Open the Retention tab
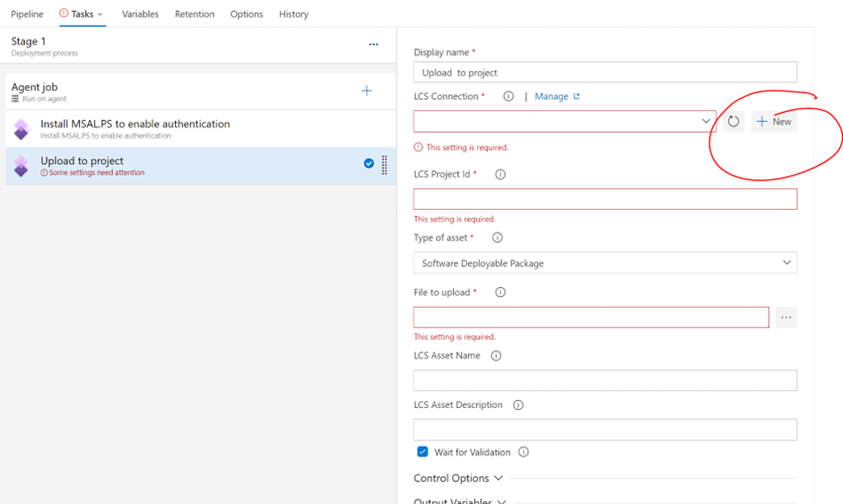 coord(195,14)
